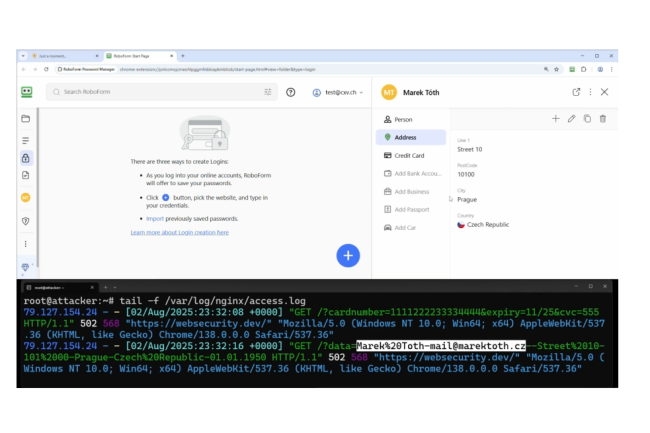Click the 'Street 10' address value

coord(469,150)
